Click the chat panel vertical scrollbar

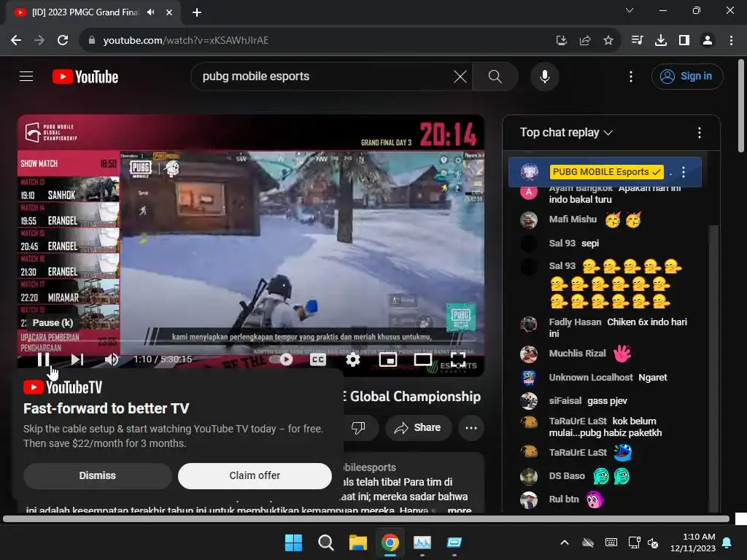713,367
